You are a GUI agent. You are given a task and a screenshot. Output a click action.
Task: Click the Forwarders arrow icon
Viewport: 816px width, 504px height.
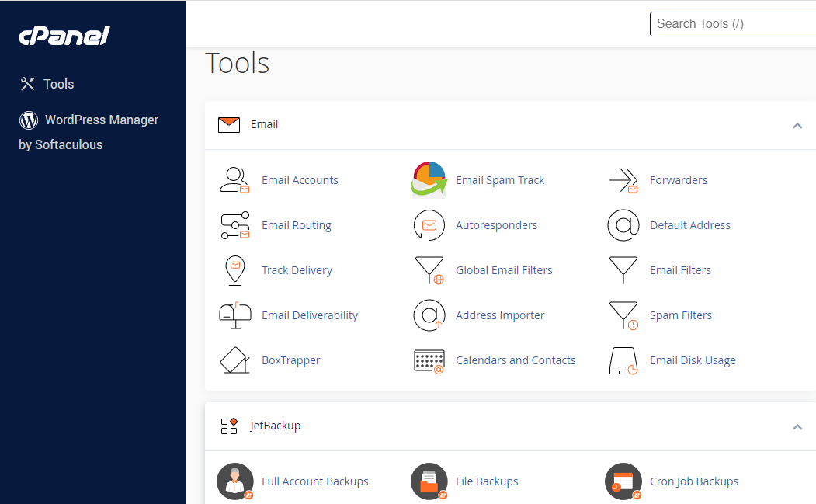[623, 180]
